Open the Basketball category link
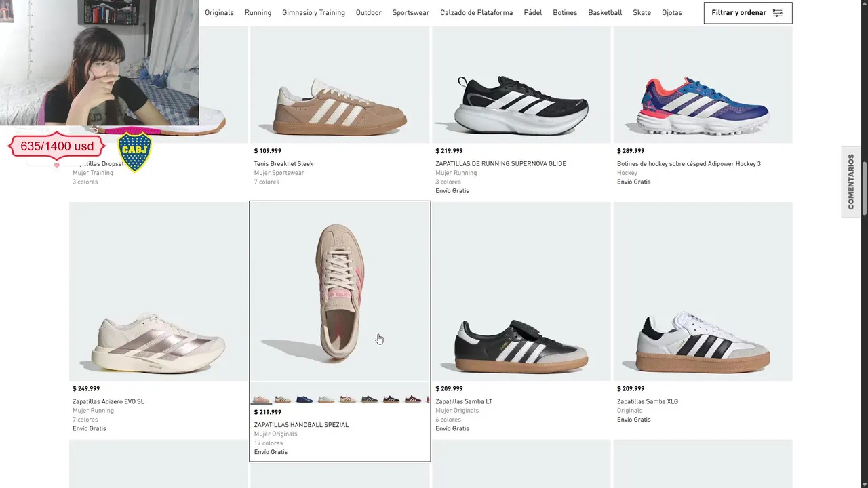This screenshot has height=488, width=868. click(605, 13)
